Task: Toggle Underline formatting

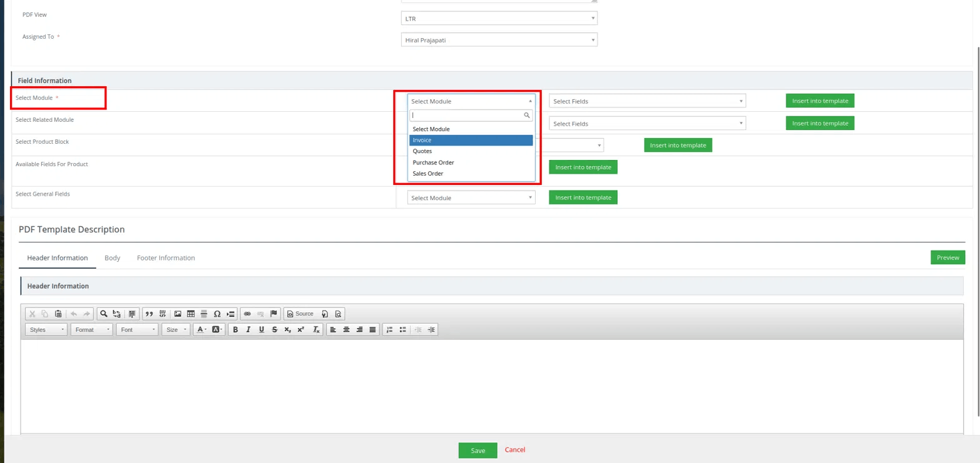Action: click(261, 329)
